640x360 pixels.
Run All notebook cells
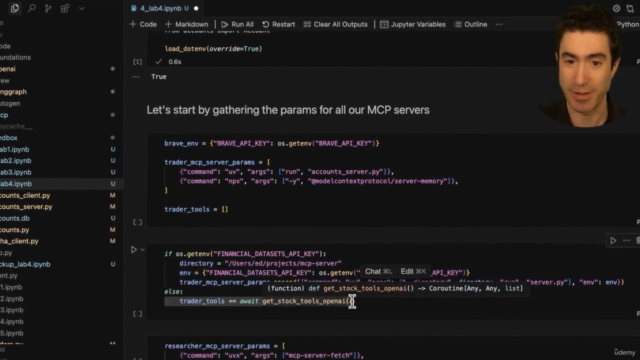237,24
